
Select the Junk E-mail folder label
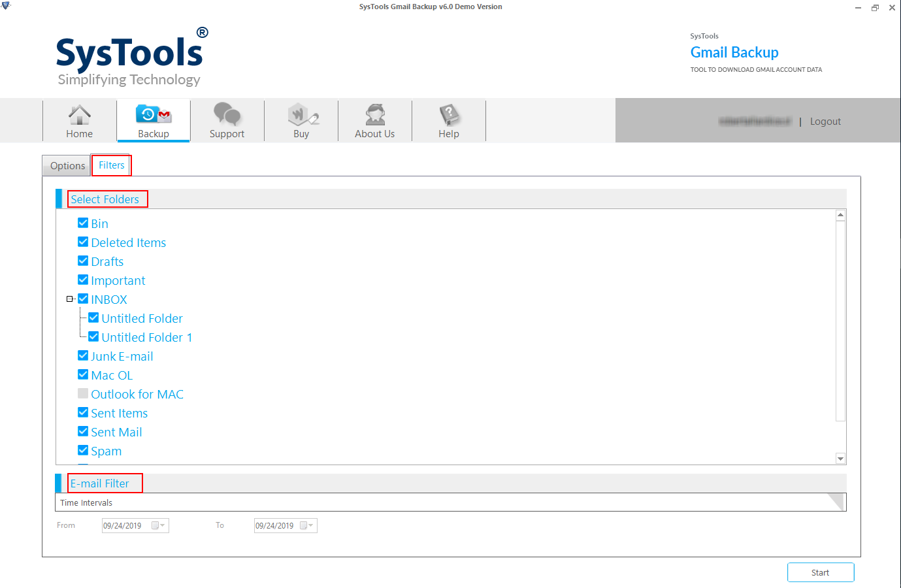pos(122,356)
